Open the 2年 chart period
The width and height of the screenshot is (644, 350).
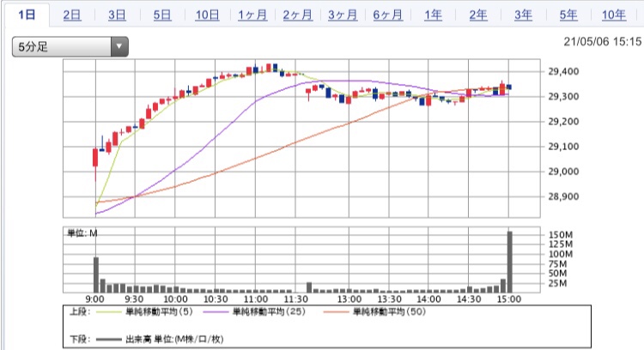tap(478, 15)
